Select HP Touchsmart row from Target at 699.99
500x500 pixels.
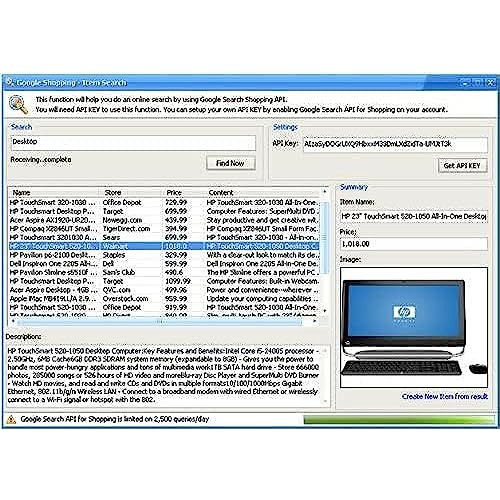click(164, 211)
